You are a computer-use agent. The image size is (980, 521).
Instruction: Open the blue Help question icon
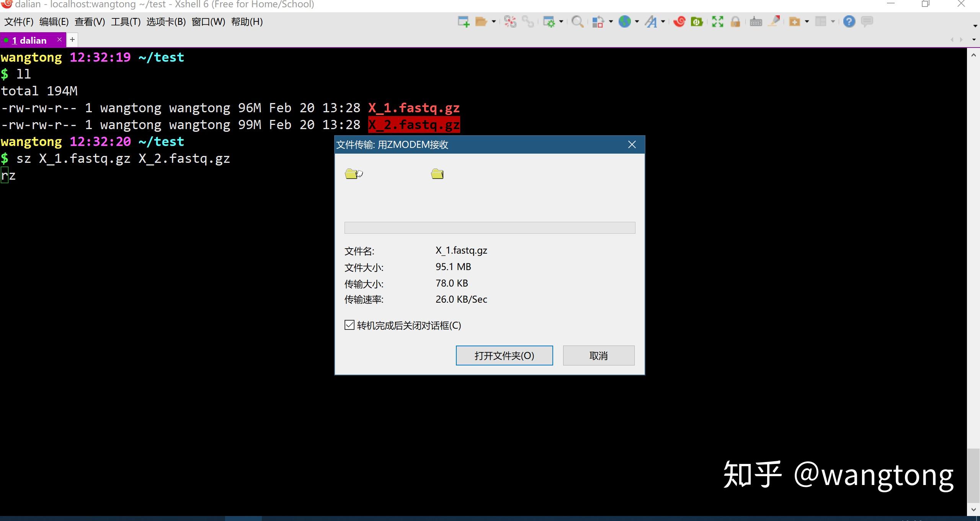[x=849, y=22]
